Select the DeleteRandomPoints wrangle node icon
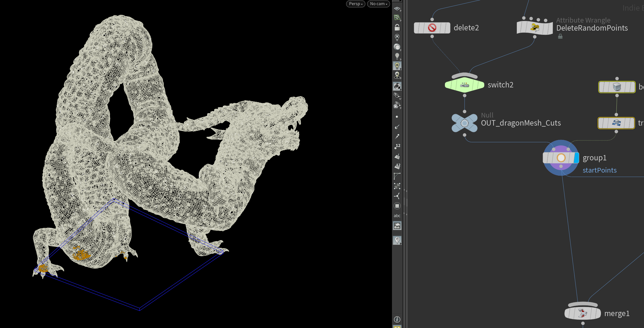 [535, 28]
